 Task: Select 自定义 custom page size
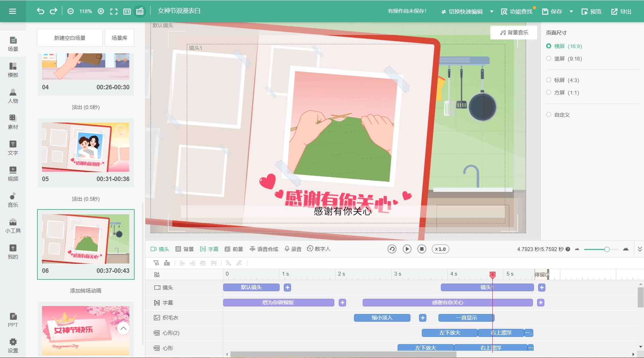[x=558, y=115]
